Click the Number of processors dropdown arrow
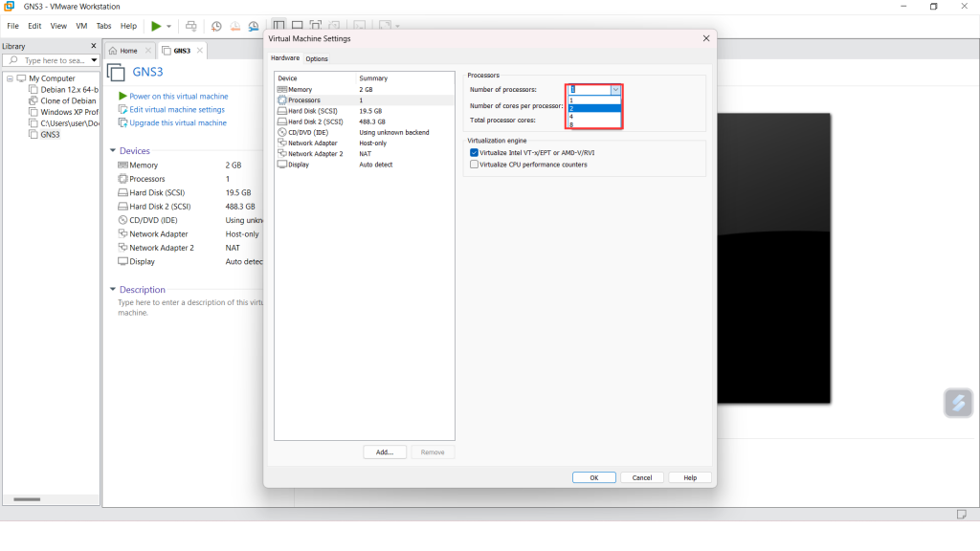The height and width of the screenshot is (551, 980). (x=615, y=90)
